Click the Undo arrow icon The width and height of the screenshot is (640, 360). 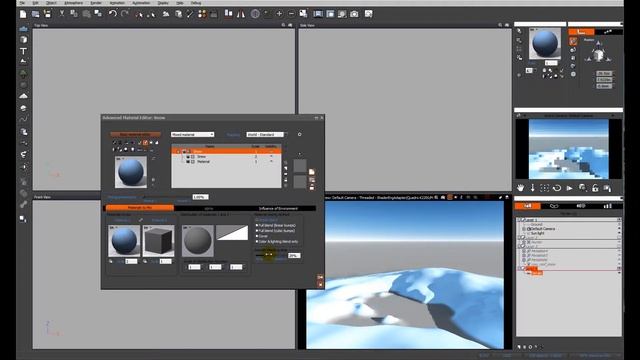click(x=112, y=14)
